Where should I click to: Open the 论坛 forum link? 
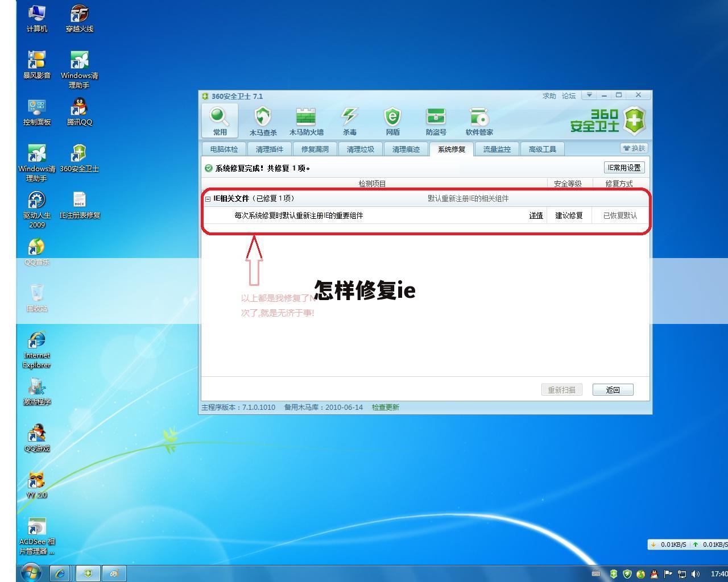pos(569,96)
